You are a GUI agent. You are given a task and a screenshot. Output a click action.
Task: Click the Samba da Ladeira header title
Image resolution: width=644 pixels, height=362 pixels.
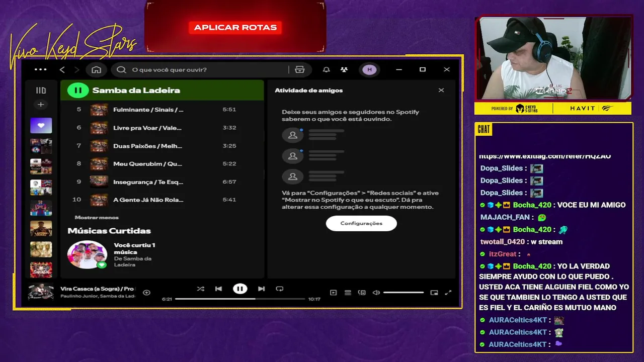[x=136, y=90]
